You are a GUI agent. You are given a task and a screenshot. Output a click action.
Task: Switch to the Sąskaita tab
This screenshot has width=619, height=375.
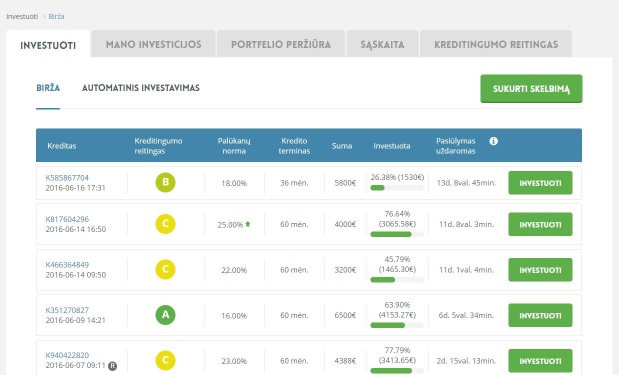382,44
